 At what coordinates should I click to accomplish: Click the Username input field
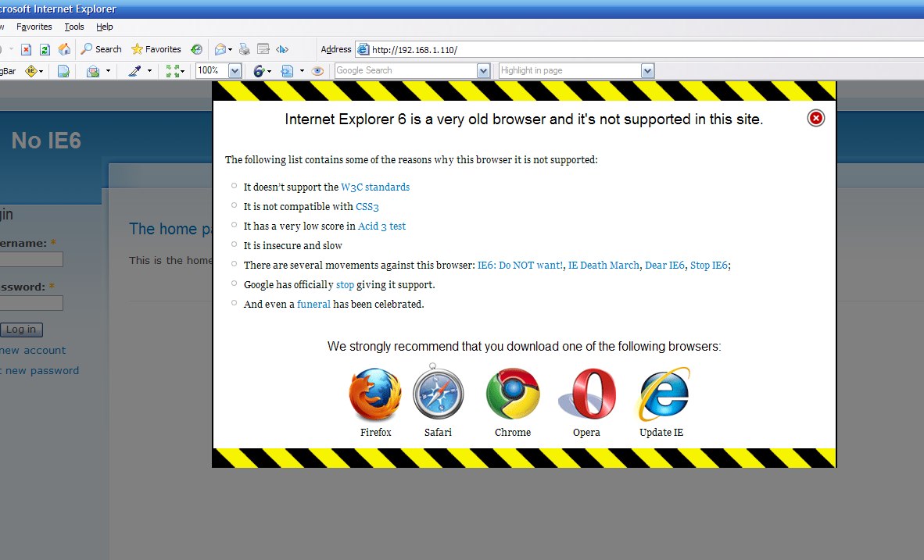click(x=31, y=259)
